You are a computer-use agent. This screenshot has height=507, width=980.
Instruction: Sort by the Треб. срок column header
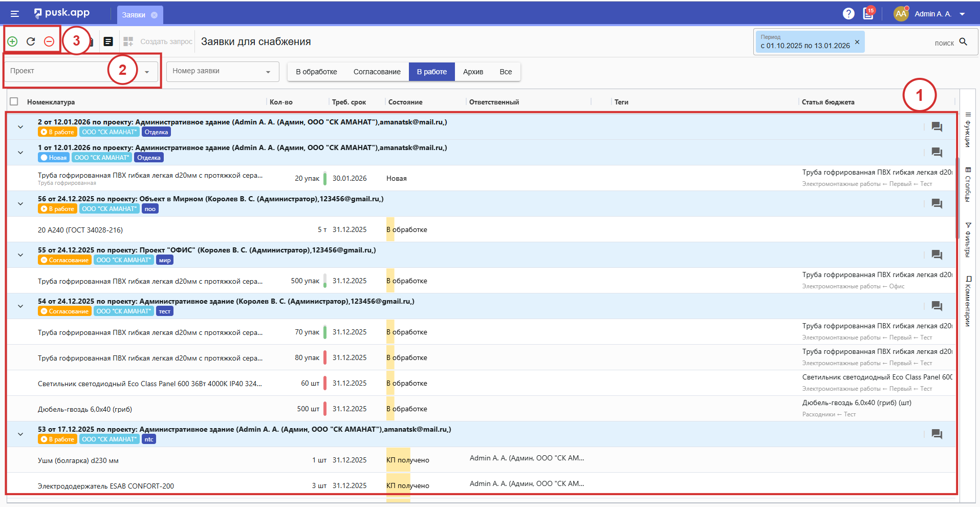[349, 102]
